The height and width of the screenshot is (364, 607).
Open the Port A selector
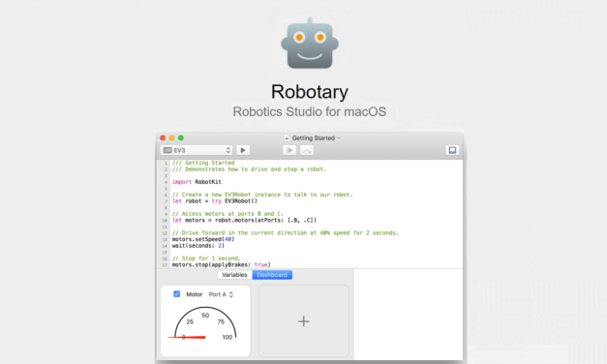point(221,294)
